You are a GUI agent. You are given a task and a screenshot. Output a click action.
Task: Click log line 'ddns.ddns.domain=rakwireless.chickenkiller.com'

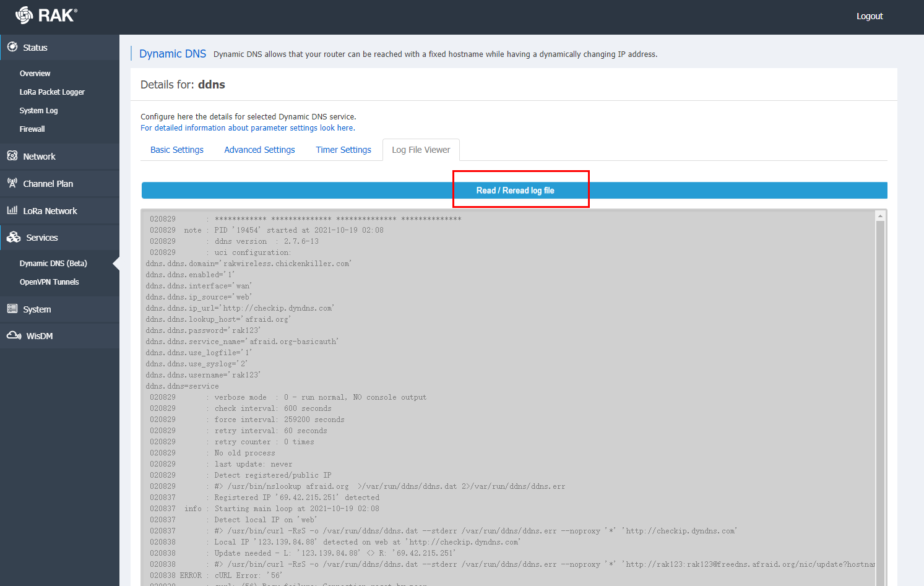tap(248, 264)
